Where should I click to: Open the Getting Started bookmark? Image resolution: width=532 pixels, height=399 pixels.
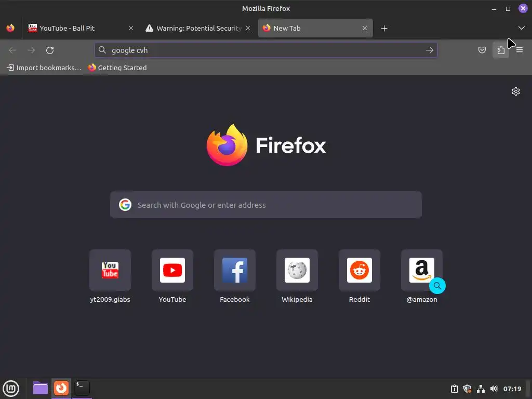[117, 68]
